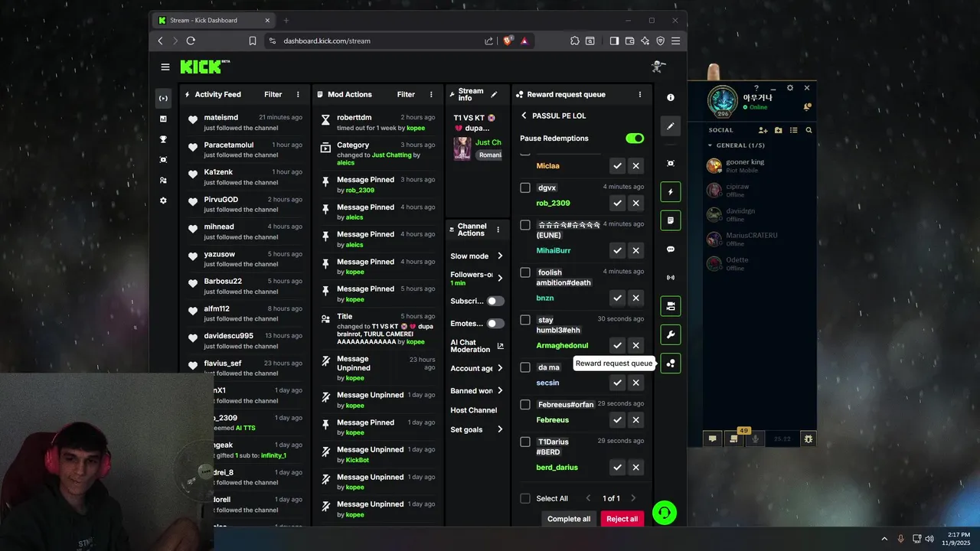Enable the Emotes-only chat toggle
This screenshot has height=551, width=980.
pyautogui.click(x=496, y=324)
